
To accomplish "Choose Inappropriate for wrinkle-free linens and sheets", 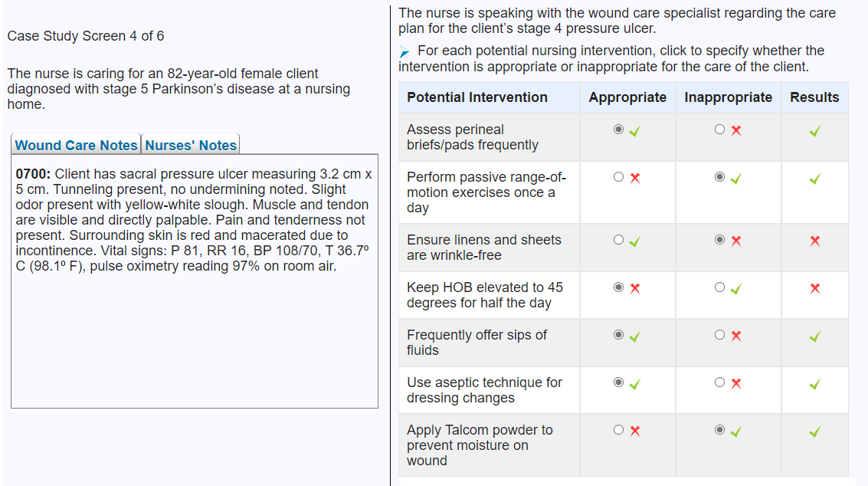I will point(719,239).
